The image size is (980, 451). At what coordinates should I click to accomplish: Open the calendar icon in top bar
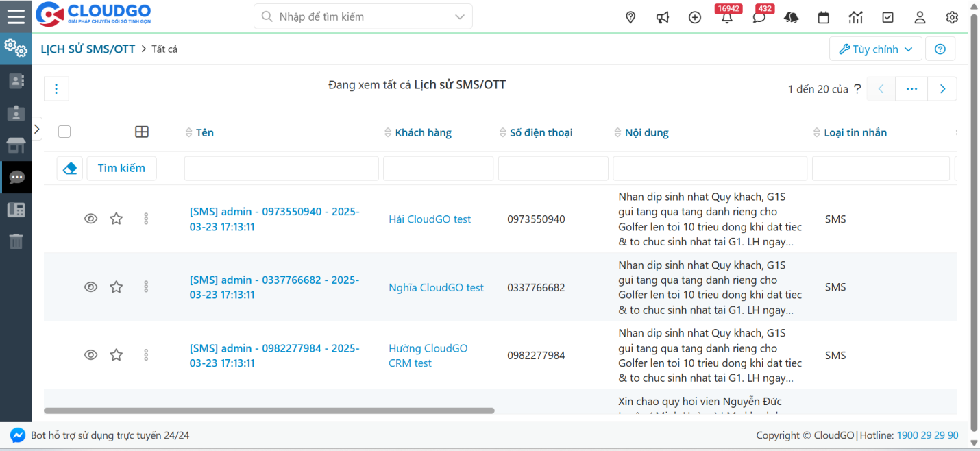(823, 17)
